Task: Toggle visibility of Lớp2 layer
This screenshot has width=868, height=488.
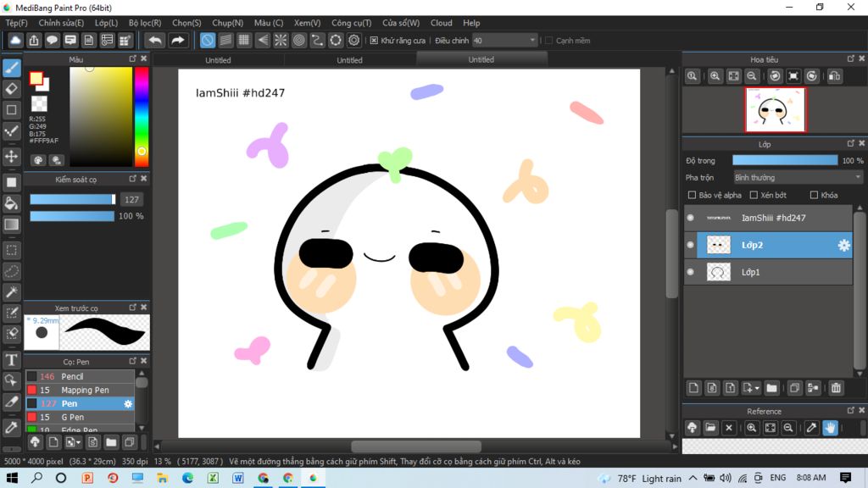Action: click(x=690, y=245)
